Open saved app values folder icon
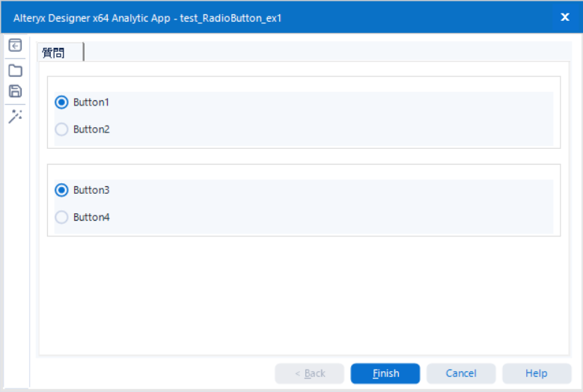Screen dimensions: 583x392 (15, 70)
